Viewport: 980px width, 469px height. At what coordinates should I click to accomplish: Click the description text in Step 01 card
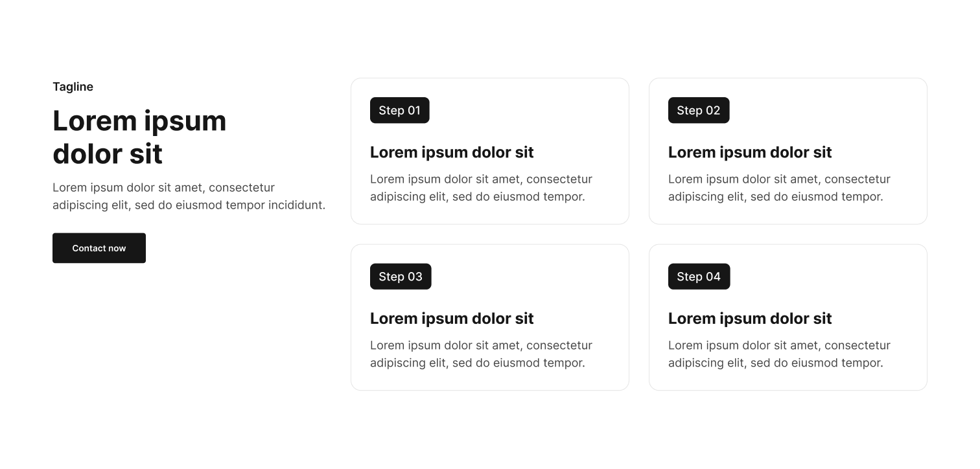click(482, 188)
